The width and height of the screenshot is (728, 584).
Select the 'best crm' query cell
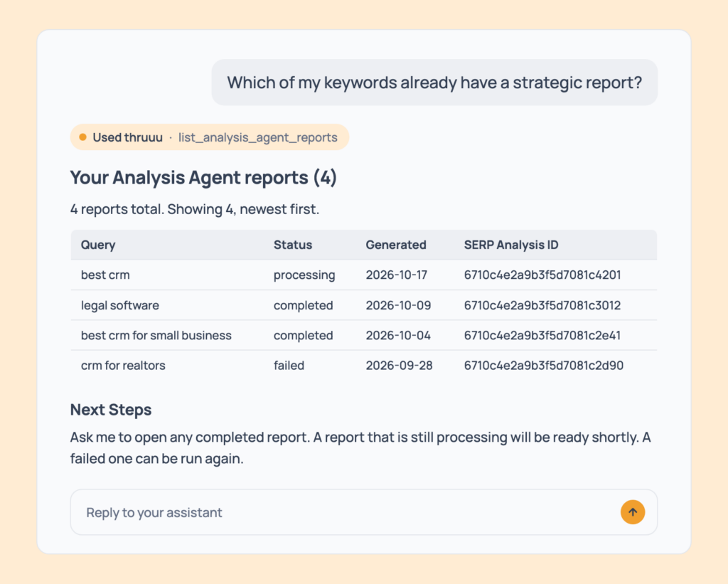[105, 275]
